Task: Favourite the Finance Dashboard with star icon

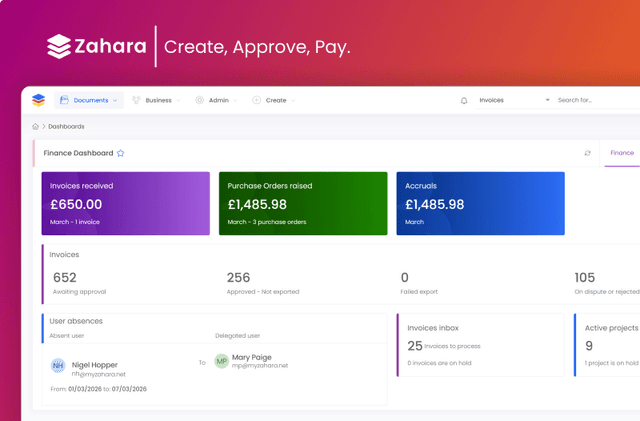Action: 120,153
